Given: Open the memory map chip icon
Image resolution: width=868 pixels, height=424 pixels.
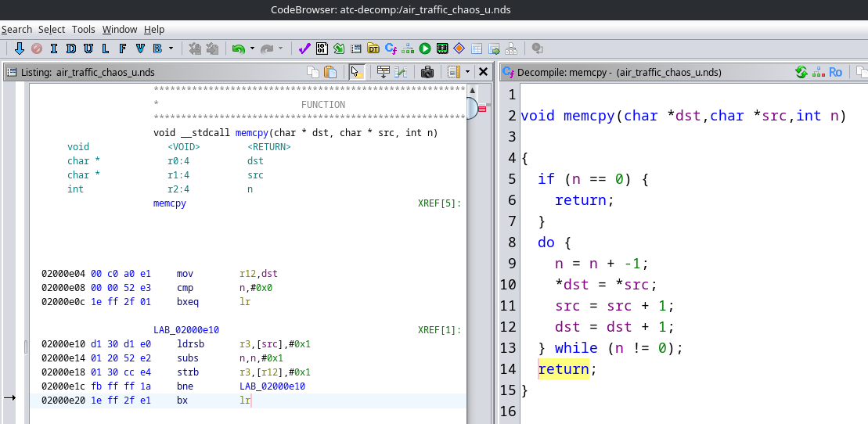Looking at the screenshot, I should [441, 49].
